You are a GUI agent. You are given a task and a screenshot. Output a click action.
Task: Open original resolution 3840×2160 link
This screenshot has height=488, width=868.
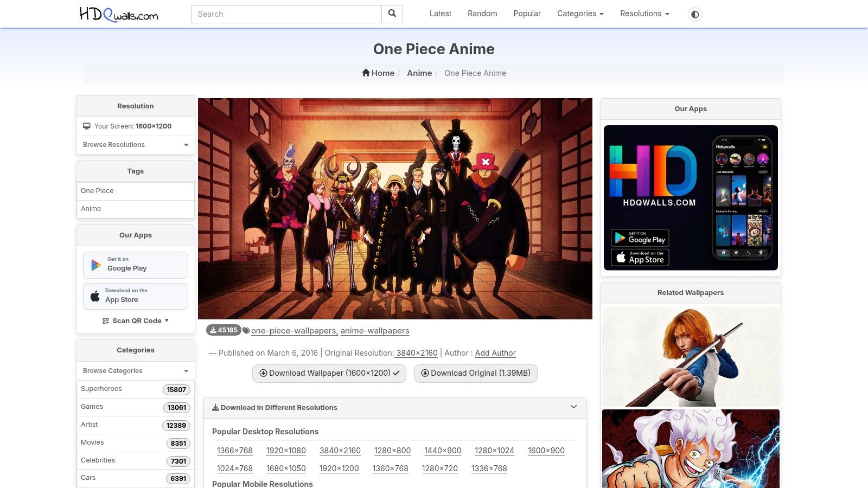click(x=417, y=353)
